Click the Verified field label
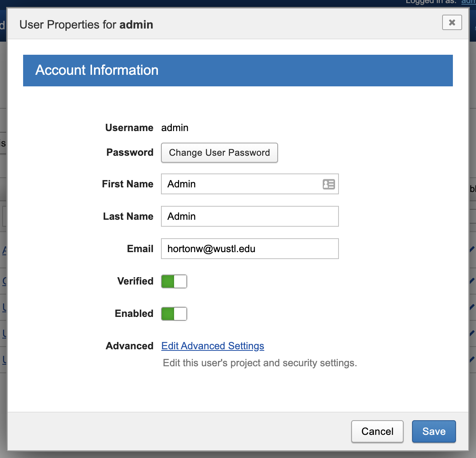The width and height of the screenshot is (476, 458). click(x=135, y=281)
